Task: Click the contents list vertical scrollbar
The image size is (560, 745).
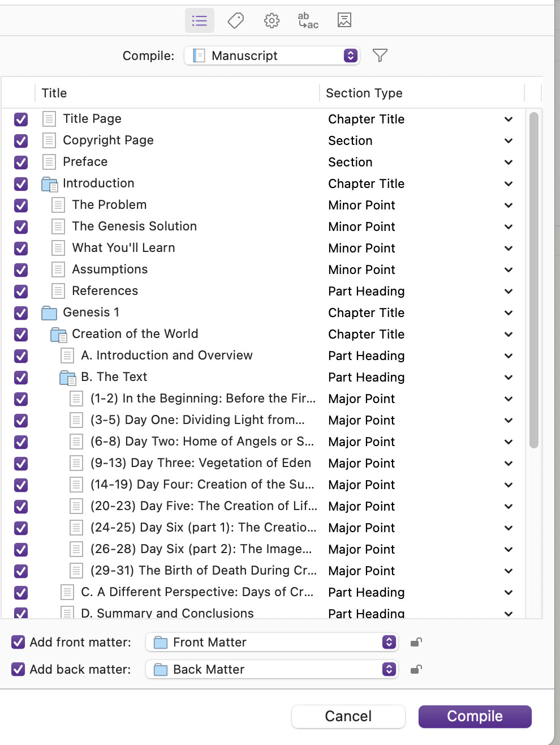Action: tap(533, 280)
